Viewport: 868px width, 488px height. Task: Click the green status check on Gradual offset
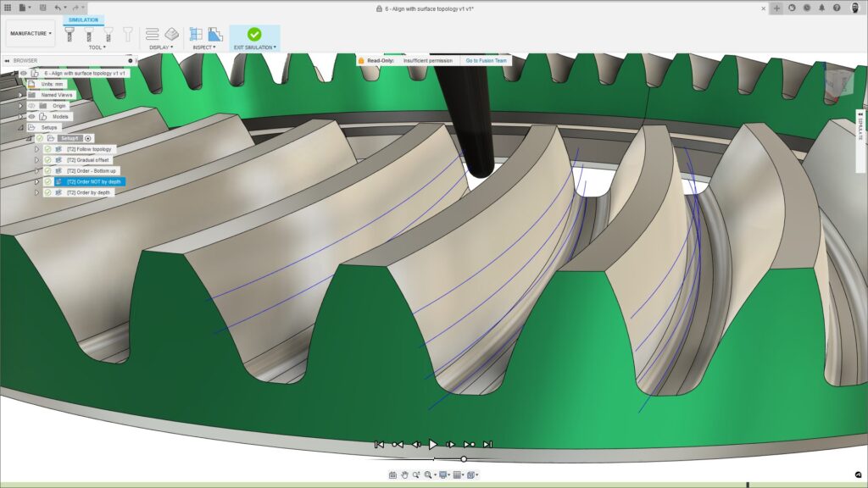tap(47, 160)
